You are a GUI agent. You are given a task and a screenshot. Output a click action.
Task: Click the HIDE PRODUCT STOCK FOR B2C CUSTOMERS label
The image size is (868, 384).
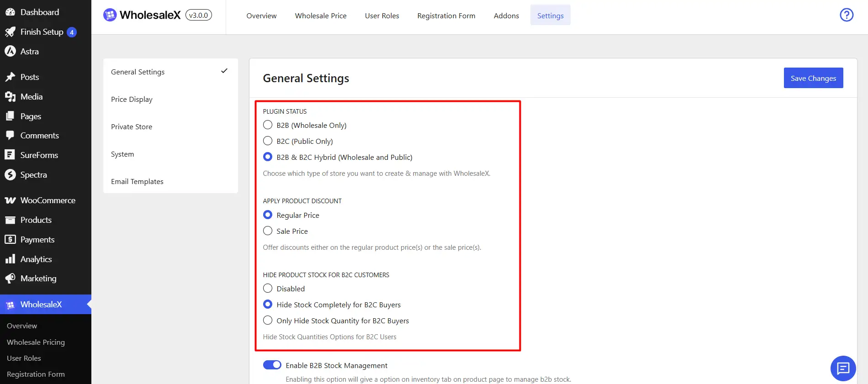[326, 275]
